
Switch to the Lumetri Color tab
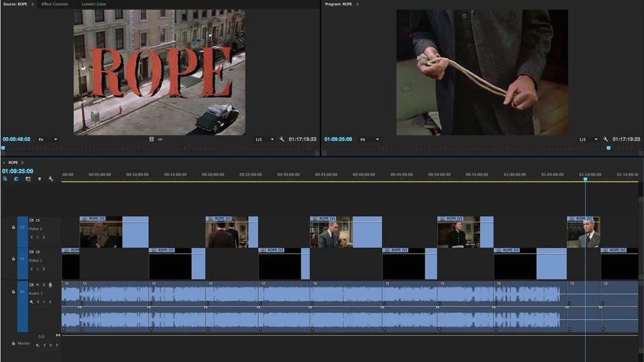(94, 4)
